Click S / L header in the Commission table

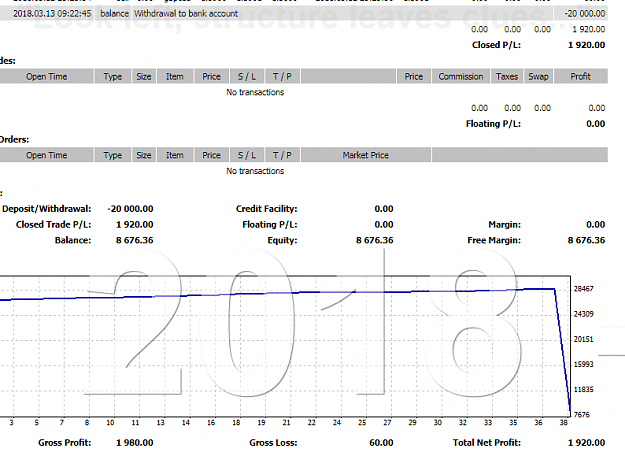pos(247,76)
